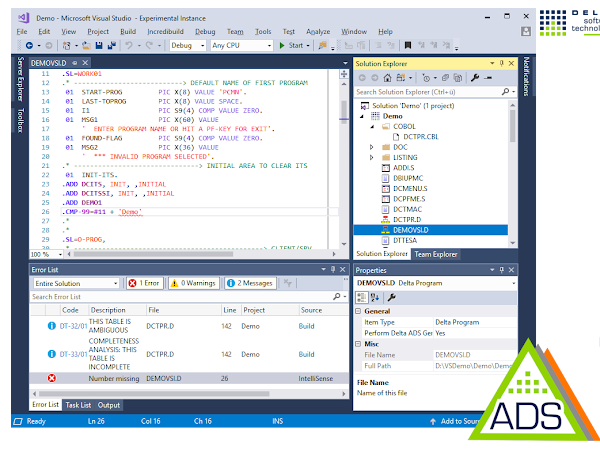Pin the Solution Explorer panel
Image resolution: width=600 pixels, height=450 pixels.
[x=502, y=64]
